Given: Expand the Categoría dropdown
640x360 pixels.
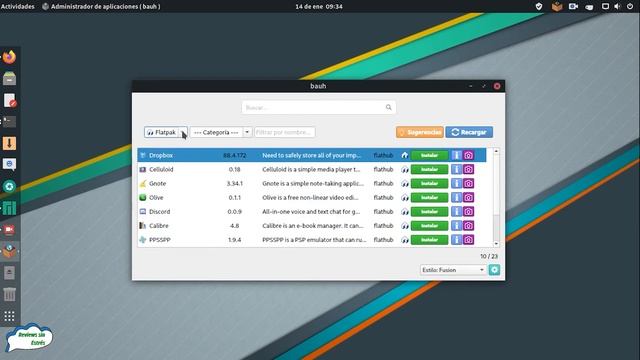Looking at the screenshot, I should click(221, 132).
